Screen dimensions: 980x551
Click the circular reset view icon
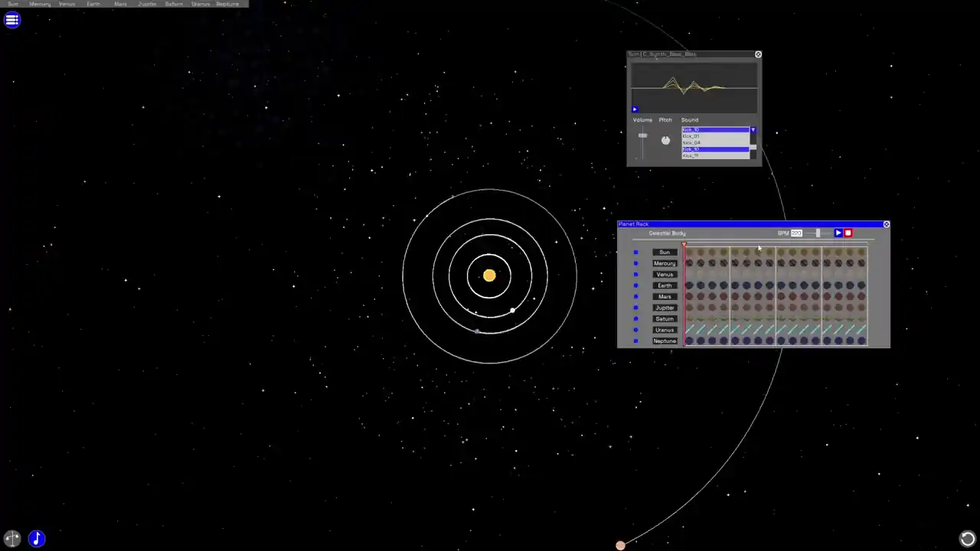coord(968,539)
